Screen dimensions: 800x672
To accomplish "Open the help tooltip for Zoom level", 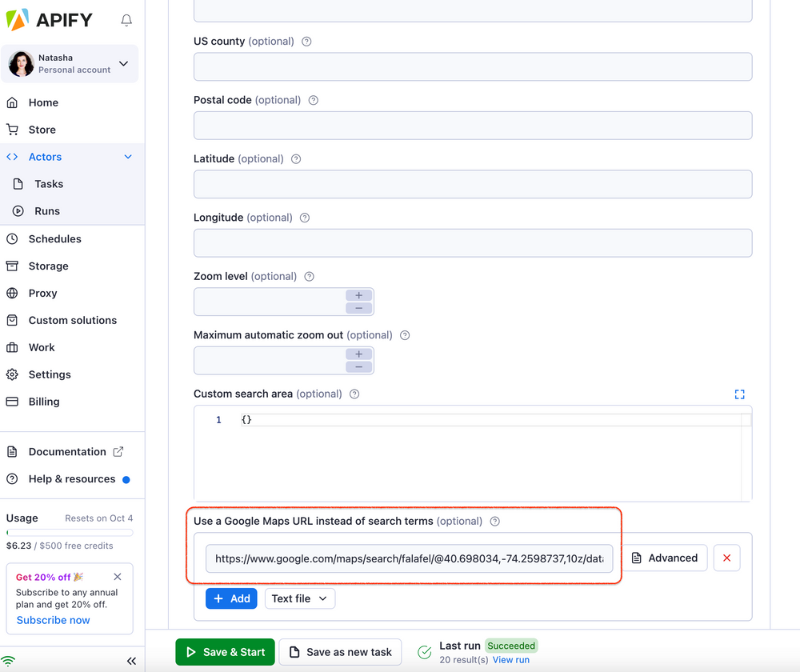I will [x=309, y=276].
